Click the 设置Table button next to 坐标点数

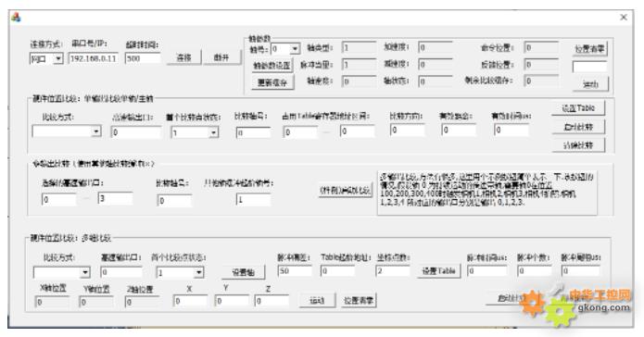click(439, 271)
